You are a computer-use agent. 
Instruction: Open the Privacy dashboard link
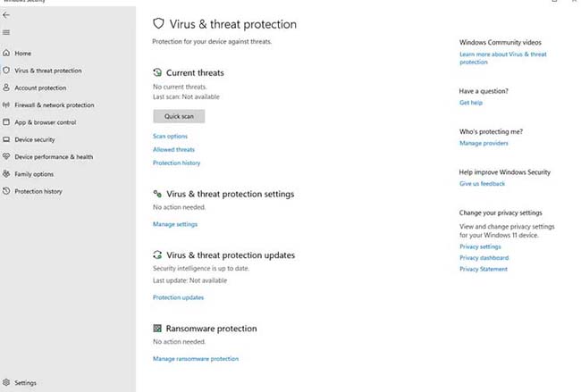tap(483, 258)
